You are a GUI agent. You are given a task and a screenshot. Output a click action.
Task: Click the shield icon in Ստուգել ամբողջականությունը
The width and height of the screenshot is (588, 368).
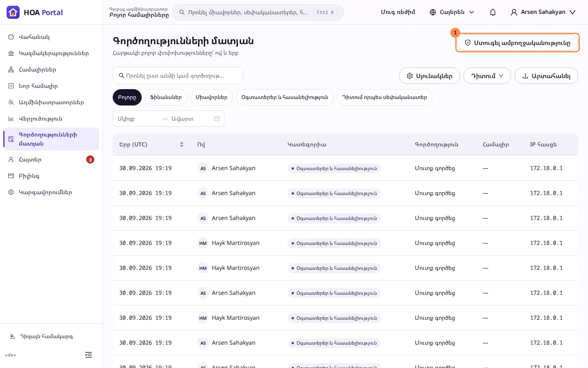point(468,43)
